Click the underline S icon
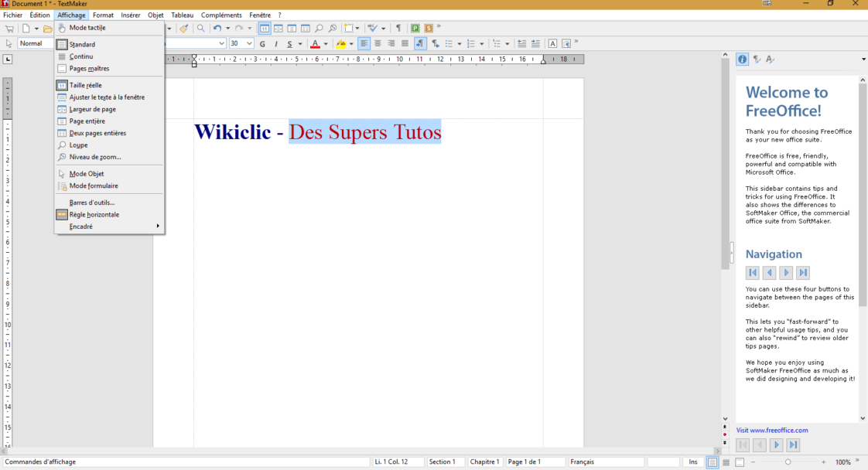The image size is (868, 470). tap(289, 44)
